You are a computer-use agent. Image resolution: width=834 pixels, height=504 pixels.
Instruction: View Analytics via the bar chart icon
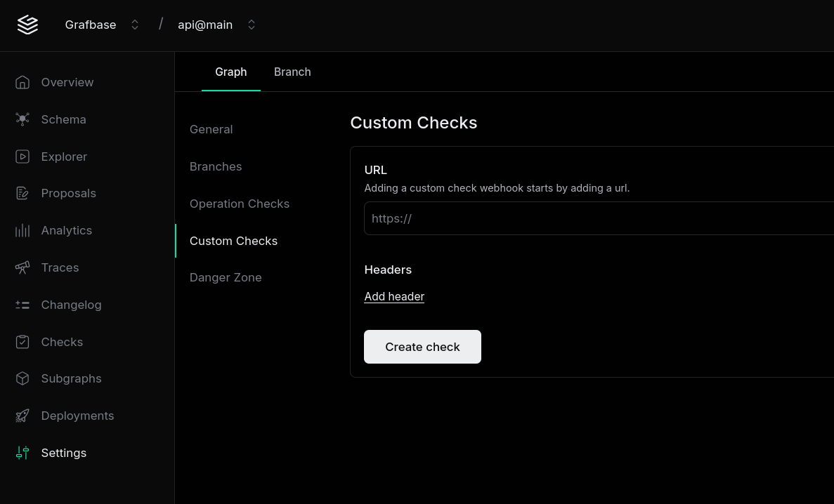click(x=22, y=230)
